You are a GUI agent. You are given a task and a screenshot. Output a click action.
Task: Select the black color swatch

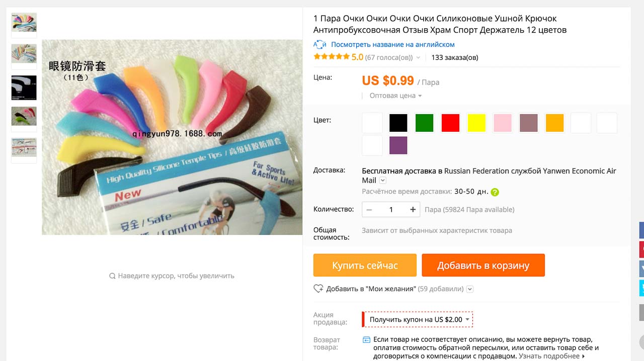tap(398, 123)
